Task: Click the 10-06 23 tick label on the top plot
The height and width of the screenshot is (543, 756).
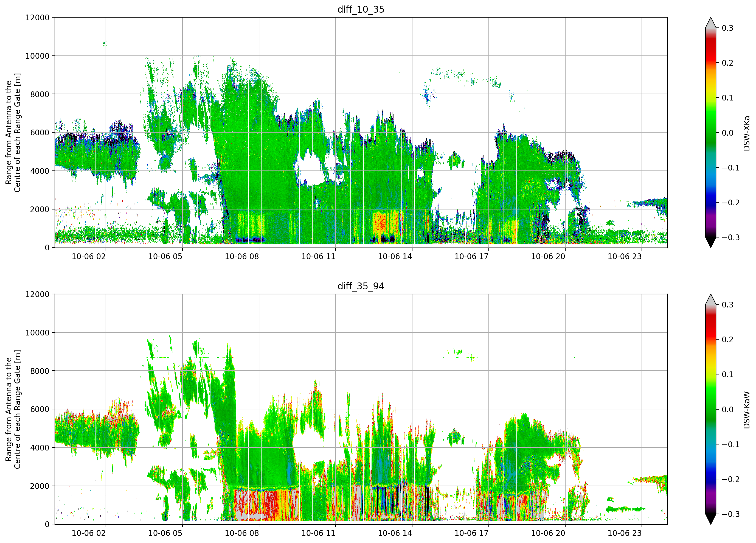Action: tap(624, 256)
